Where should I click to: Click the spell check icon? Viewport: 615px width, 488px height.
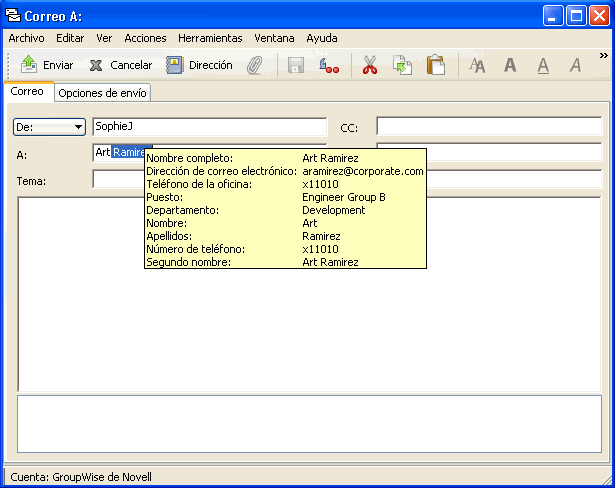(329, 65)
